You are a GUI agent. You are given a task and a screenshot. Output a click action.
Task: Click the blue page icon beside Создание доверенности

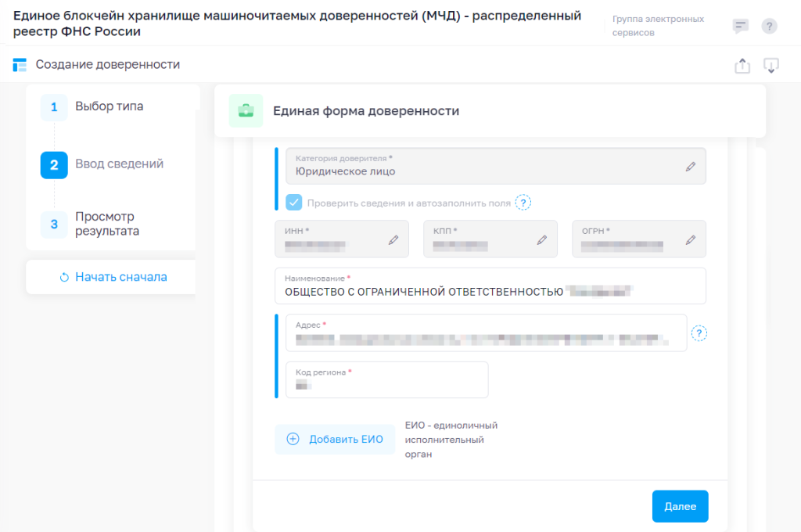pyautogui.click(x=20, y=65)
